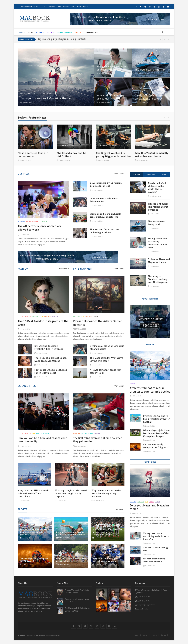Screen dimensions: 188x644
Task: Click the Sign in link in the top bar
Action: (86, 7)
